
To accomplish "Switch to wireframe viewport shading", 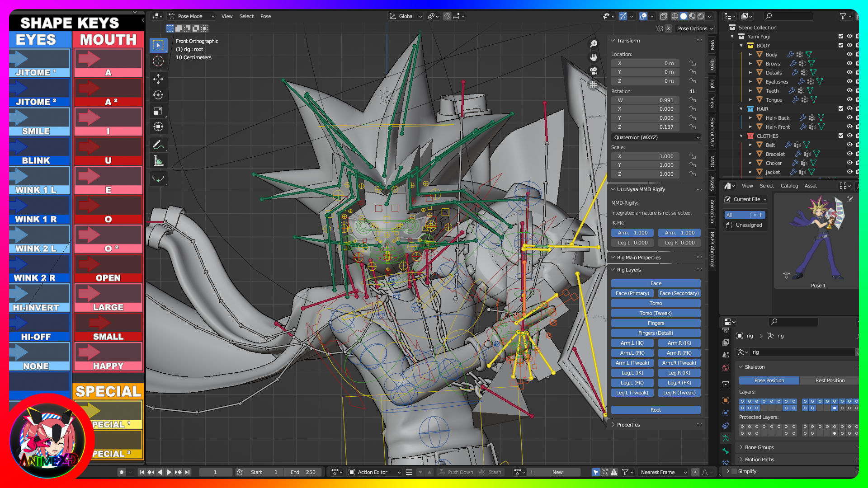I will click(x=675, y=16).
